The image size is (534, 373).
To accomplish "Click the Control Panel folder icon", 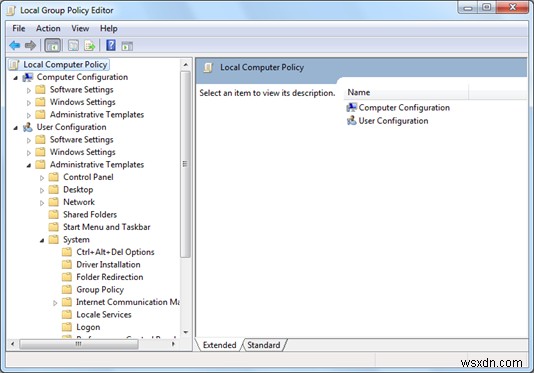I will pyautogui.click(x=53, y=177).
